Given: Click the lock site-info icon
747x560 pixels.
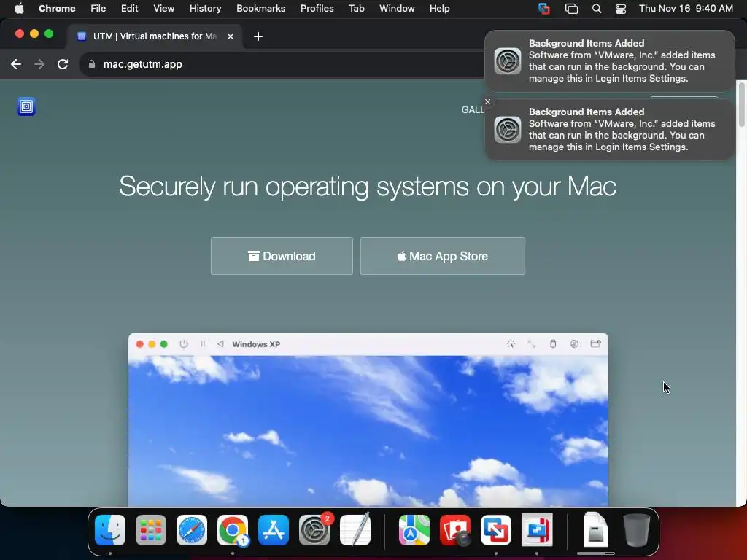Looking at the screenshot, I should pyautogui.click(x=91, y=64).
